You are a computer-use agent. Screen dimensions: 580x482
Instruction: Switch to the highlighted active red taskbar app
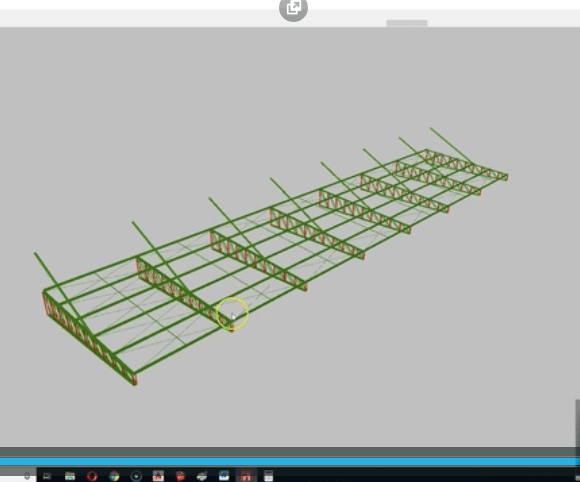pyautogui.click(x=246, y=476)
